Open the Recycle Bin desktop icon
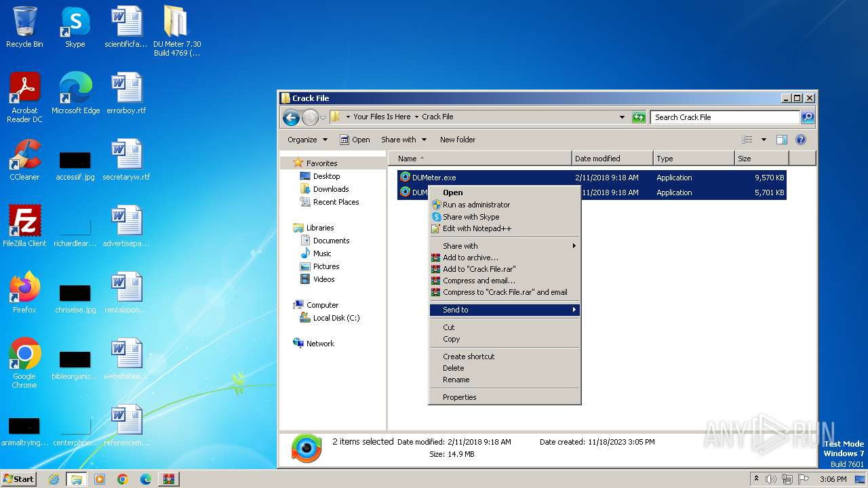This screenshot has width=868, height=488. click(x=24, y=27)
